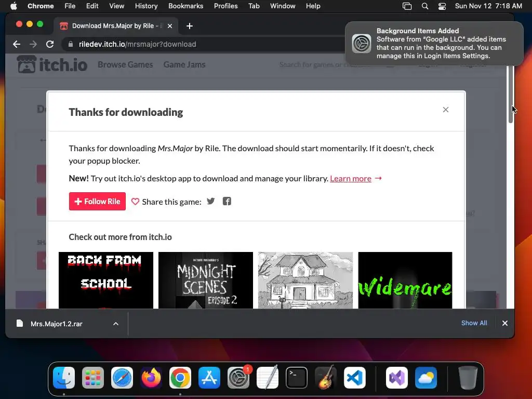Click the browser forward arrow
532x399 pixels.
point(33,44)
